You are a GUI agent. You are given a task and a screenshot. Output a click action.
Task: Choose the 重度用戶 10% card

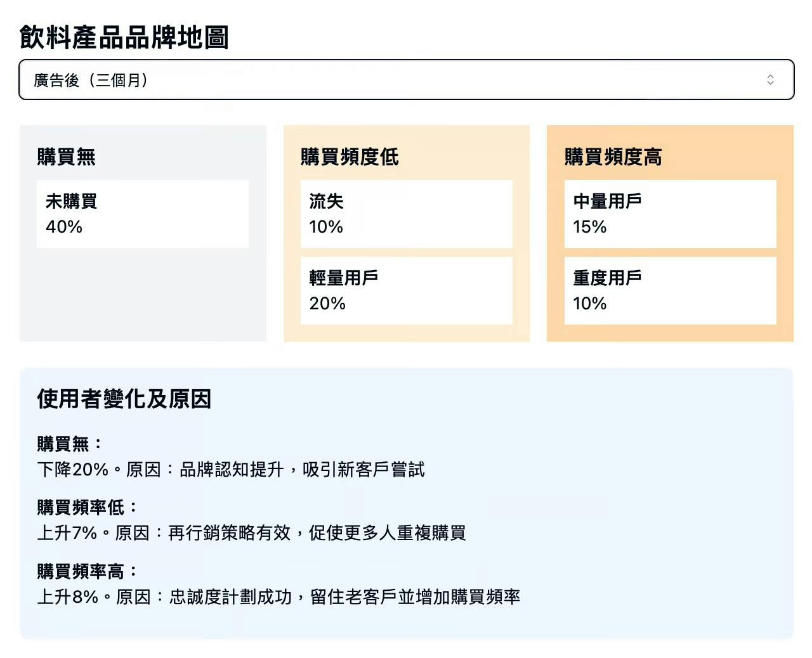pos(670,290)
